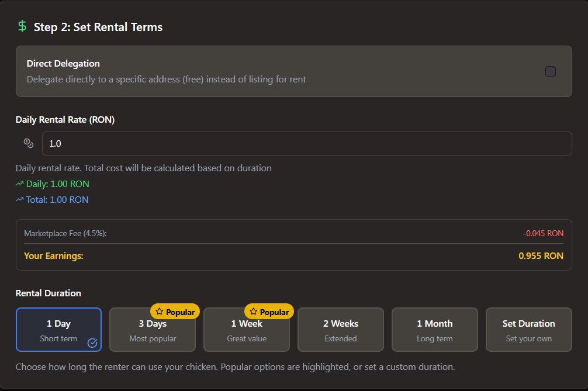588x391 pixels.
Task: Click the green dollar sign icon
Action: pyautogui.click(x=22, y=26)
